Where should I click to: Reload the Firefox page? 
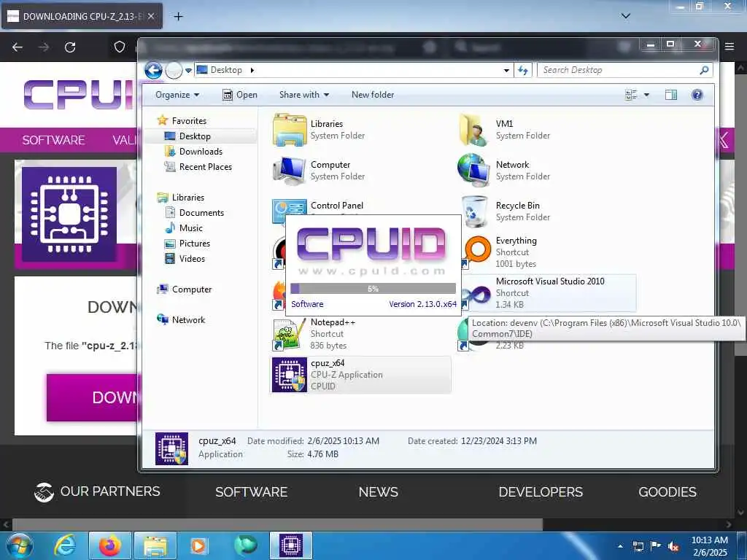tap(70, 47)
